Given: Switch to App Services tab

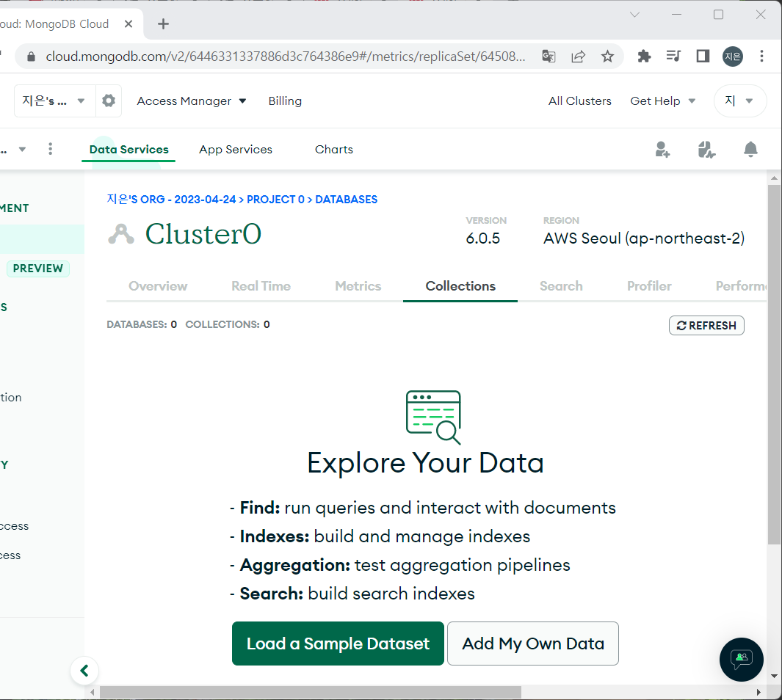Looking at the screenshot, I should click(x=236, y=150).
